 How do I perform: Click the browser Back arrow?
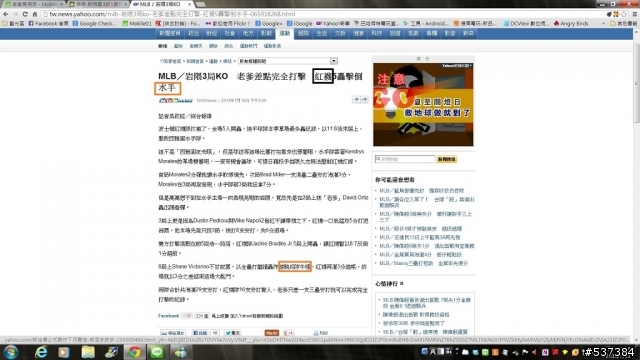click(5, 14)
